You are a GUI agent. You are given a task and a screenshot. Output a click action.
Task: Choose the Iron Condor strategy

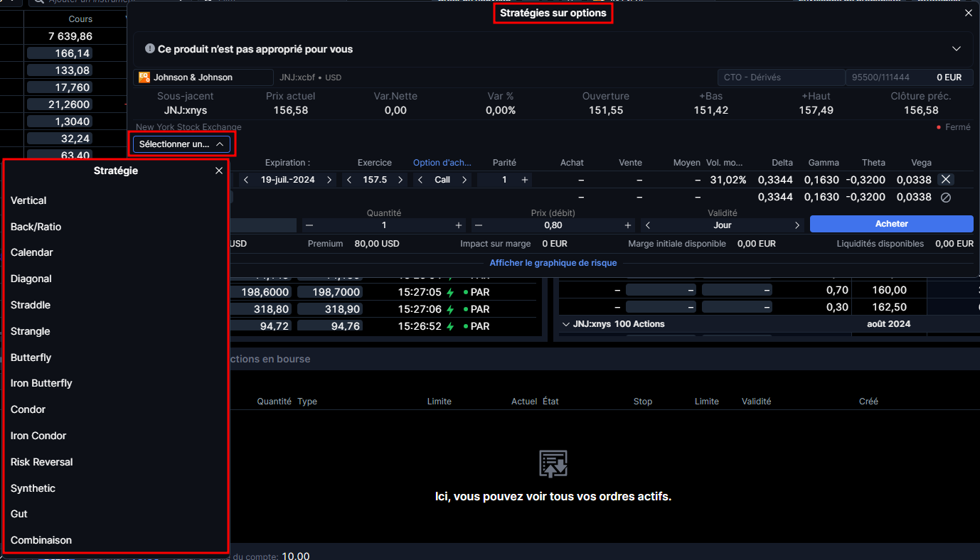[x=38, y=436]
